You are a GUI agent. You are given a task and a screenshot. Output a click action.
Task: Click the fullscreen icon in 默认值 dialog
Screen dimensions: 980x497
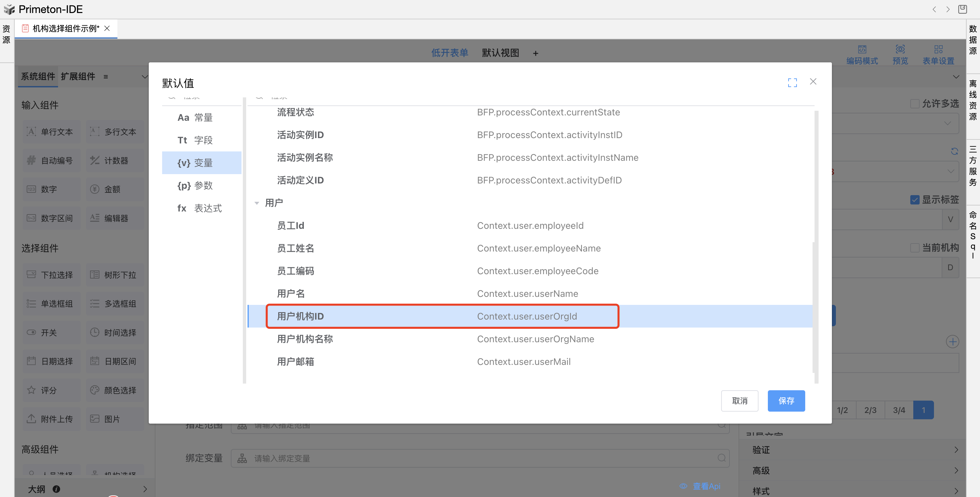click(x=792, y=83)
